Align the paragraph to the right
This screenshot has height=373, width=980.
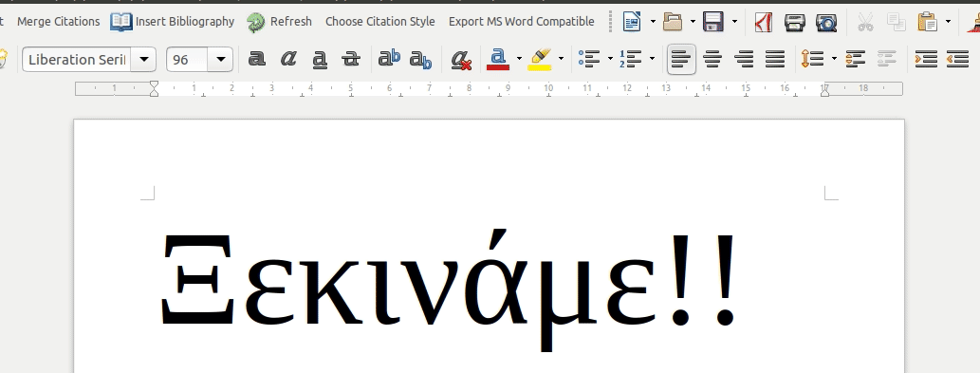tap(744, 60)
